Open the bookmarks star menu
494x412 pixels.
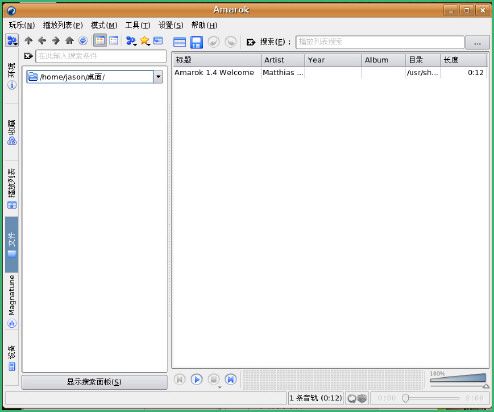(x=145, y=41)
